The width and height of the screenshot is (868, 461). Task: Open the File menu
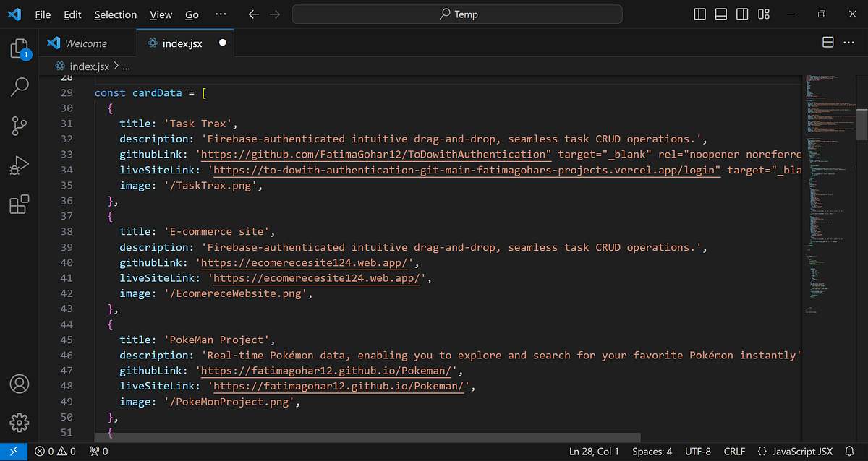(43, 14)
